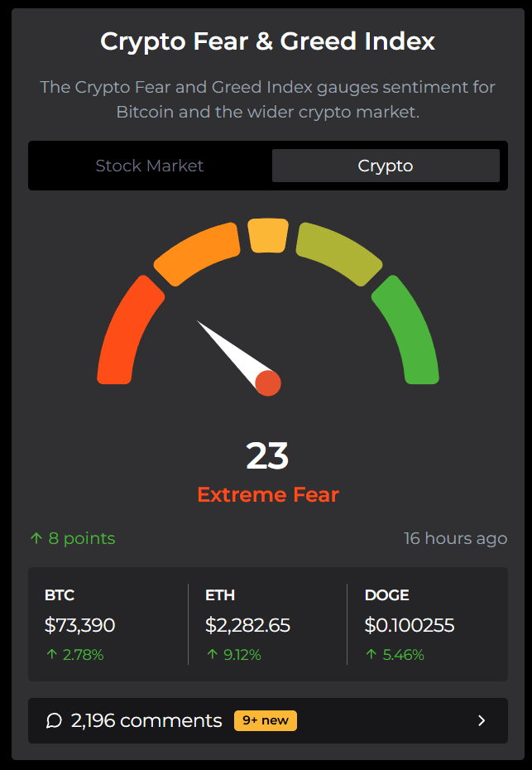Select the Crypto tab
Screen dimensions: 532x770
point(386,166)
